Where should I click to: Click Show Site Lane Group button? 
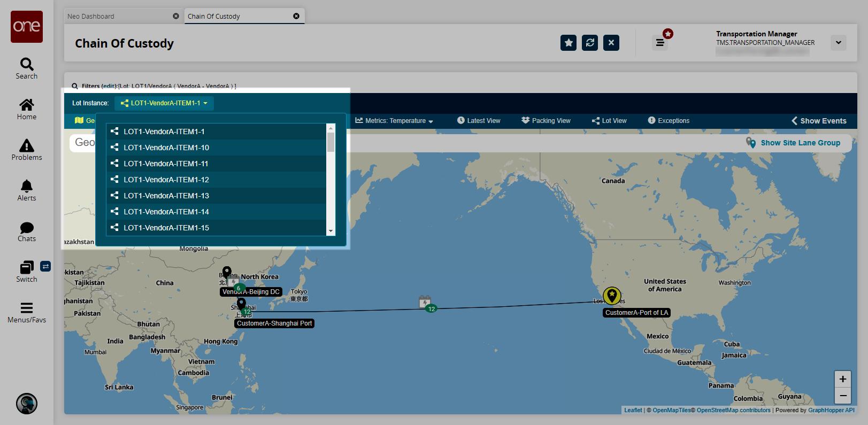point(794,143)
